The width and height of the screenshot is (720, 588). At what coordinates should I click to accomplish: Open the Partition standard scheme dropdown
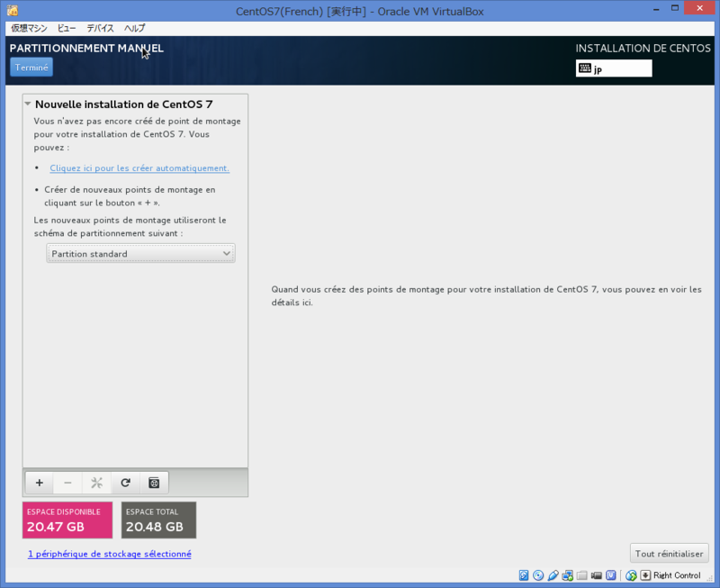(x=140, y=253)
